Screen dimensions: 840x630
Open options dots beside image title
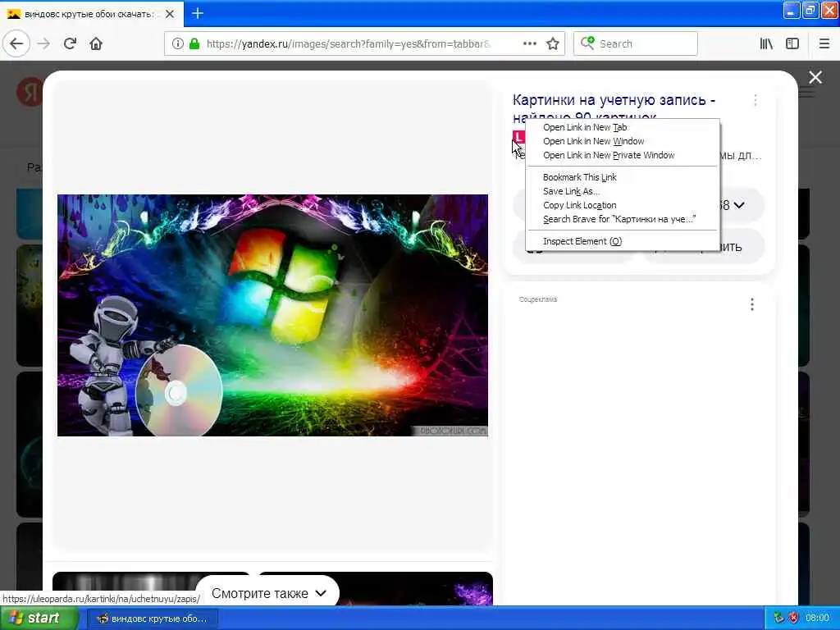point(756,100)
